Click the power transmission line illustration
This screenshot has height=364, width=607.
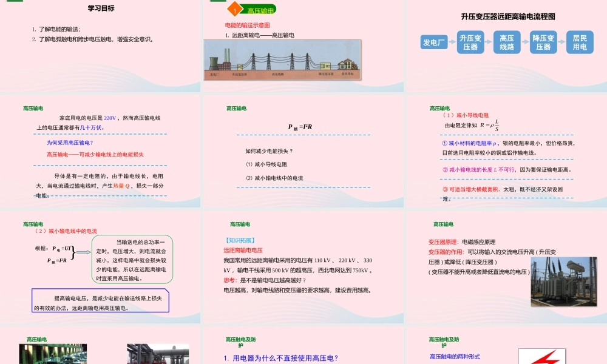[x=283, y=59]
